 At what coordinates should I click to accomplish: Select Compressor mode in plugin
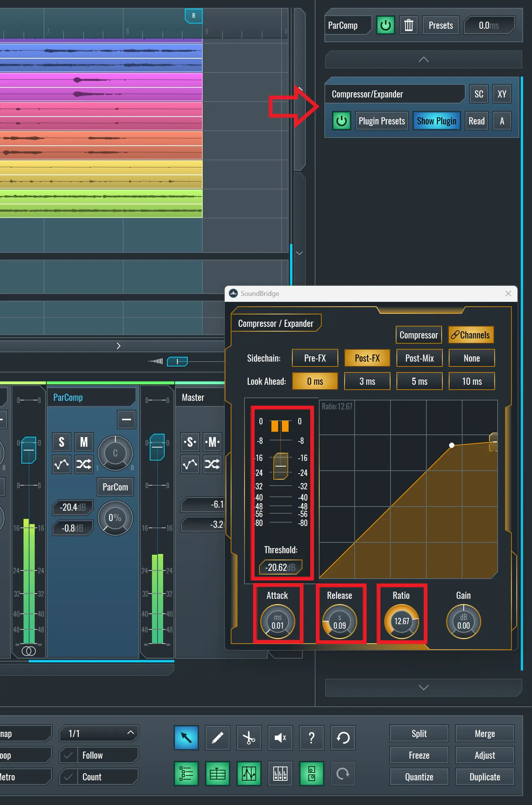click(419, 335)
